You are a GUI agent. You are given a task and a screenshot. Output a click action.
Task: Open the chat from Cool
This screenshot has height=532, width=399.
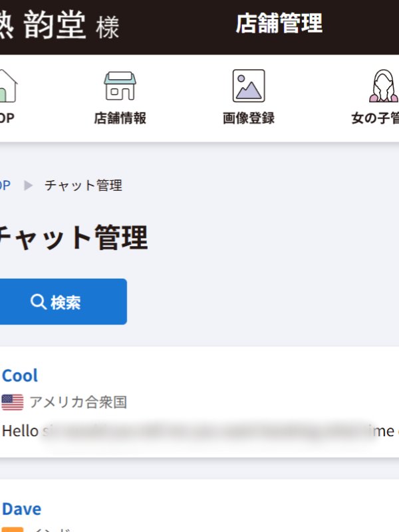click(x=20, y=376)
